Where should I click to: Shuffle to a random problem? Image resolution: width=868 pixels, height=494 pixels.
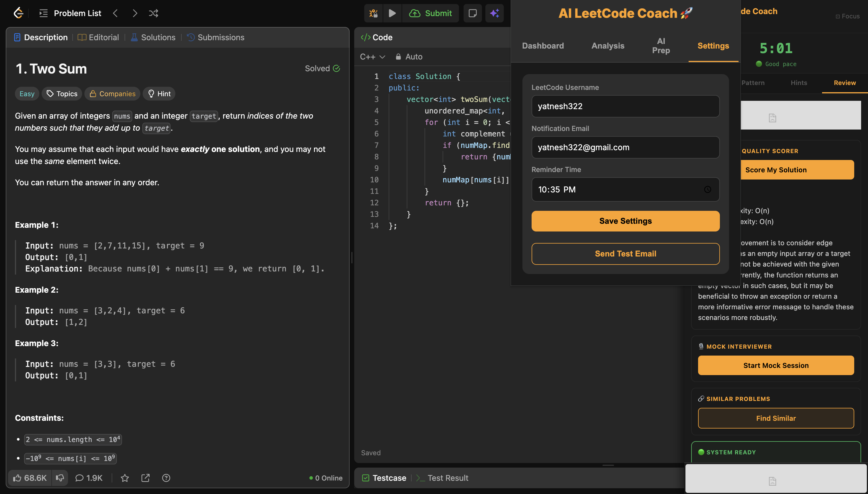154,13
